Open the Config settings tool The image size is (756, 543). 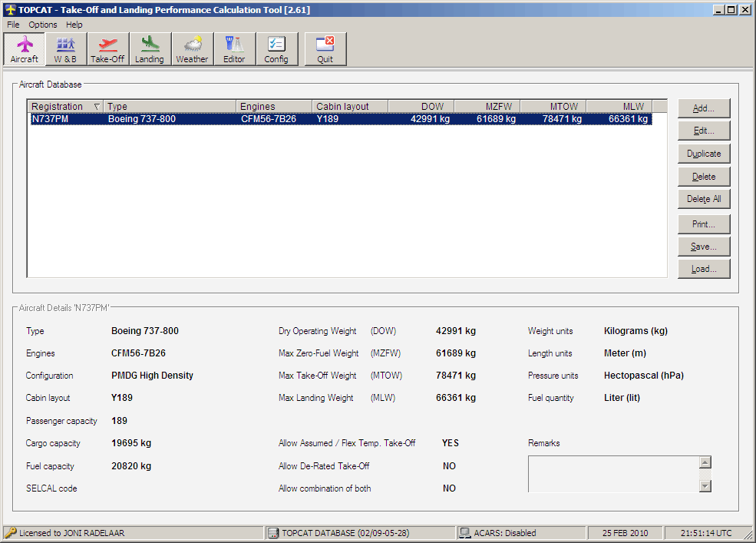[276, 48]
